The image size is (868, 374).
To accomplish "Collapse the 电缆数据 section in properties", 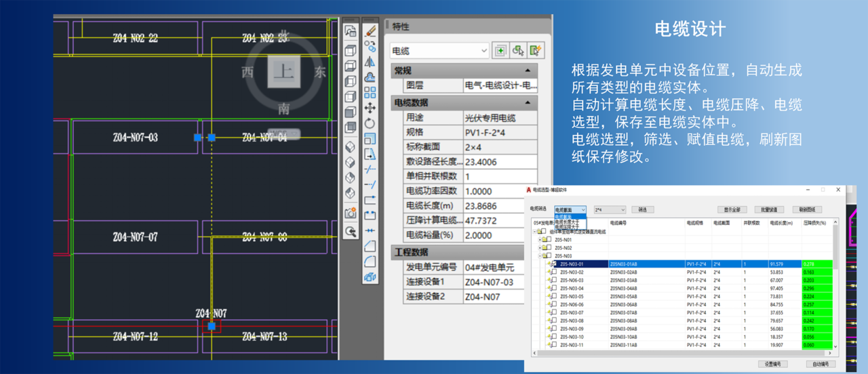I will [527, 103].
